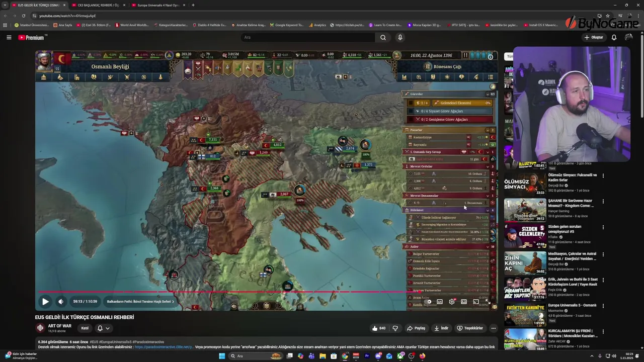Viewport: 644px width, 362px height.
Task: Click the page vertical scrollbar
Action: (641, 75)
